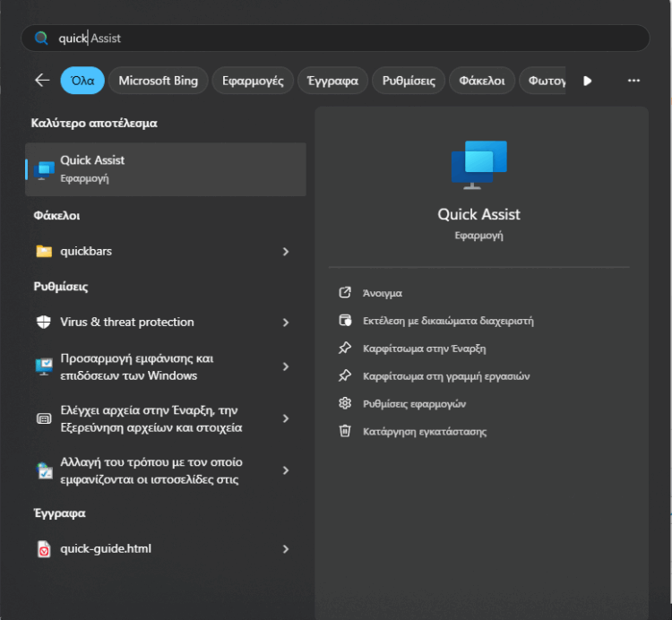Click the app settings gear icon
Viewport: 672px width, 620px height.
pyautogui.click(x=345, y=403)
